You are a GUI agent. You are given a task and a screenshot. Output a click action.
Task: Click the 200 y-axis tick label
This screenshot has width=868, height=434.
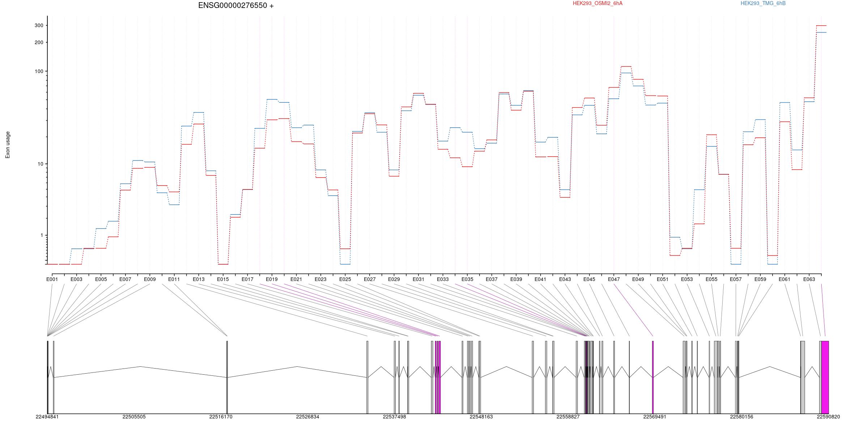(x=39, y=42)
